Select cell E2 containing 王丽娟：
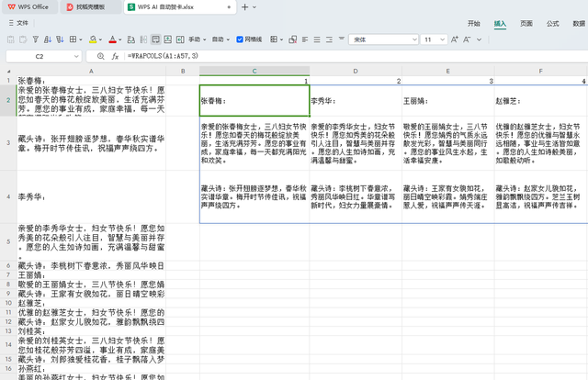Viewport: 588px width, 380px height. click(x=447, y=100)
